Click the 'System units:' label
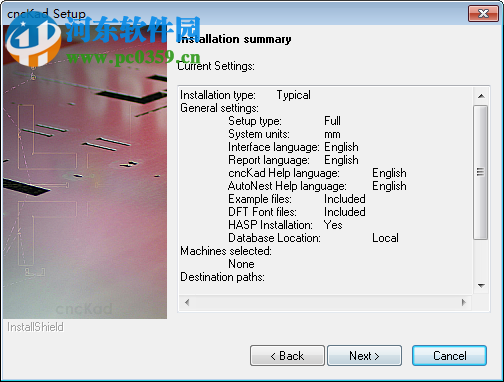504x382 pixels. [x=259, y=134]
